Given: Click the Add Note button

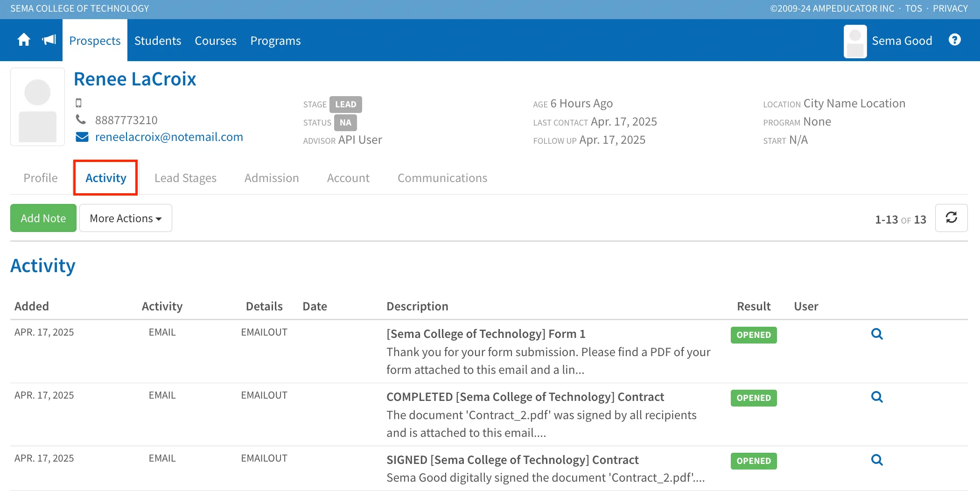Looking at the screenshot, I should 43,218.
